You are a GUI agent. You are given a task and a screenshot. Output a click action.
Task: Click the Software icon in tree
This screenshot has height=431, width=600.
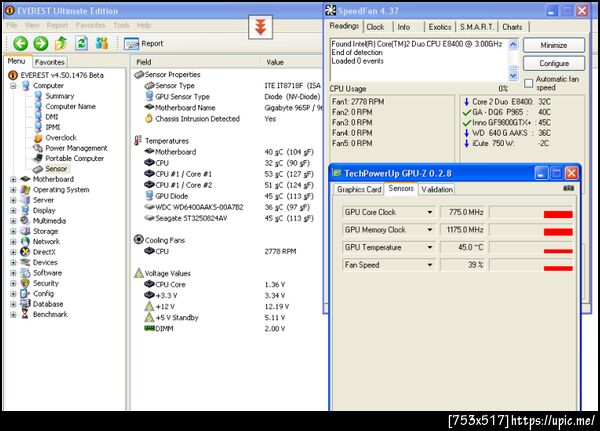pos(25,273)
